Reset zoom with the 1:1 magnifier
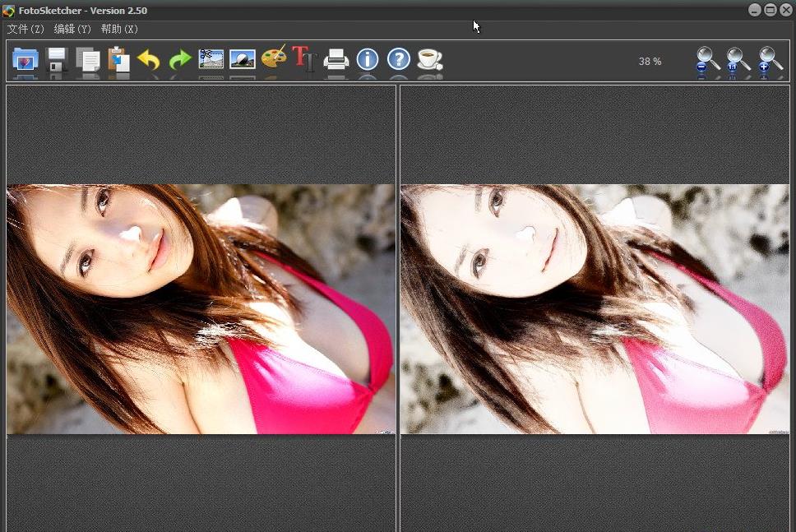 738,60
